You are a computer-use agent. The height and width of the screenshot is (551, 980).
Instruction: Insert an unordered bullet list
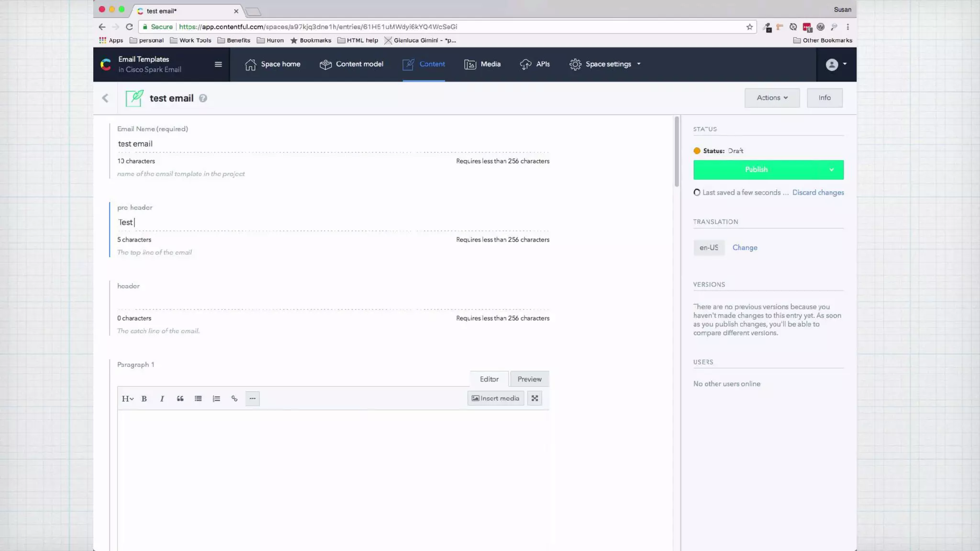[198, 398]
